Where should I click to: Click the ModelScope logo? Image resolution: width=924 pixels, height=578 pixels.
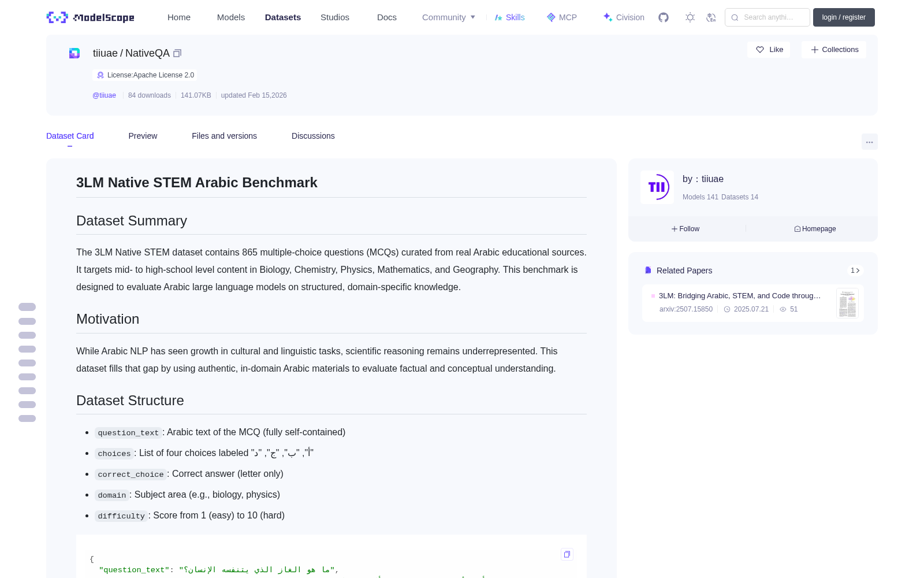pos(90,17)
